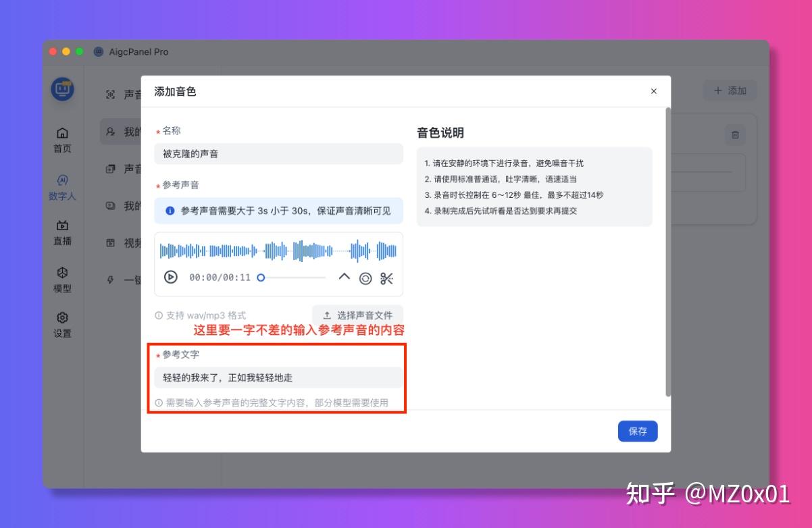
Task: Open 直播 live stream sidebar section
Action: (62, 233)
